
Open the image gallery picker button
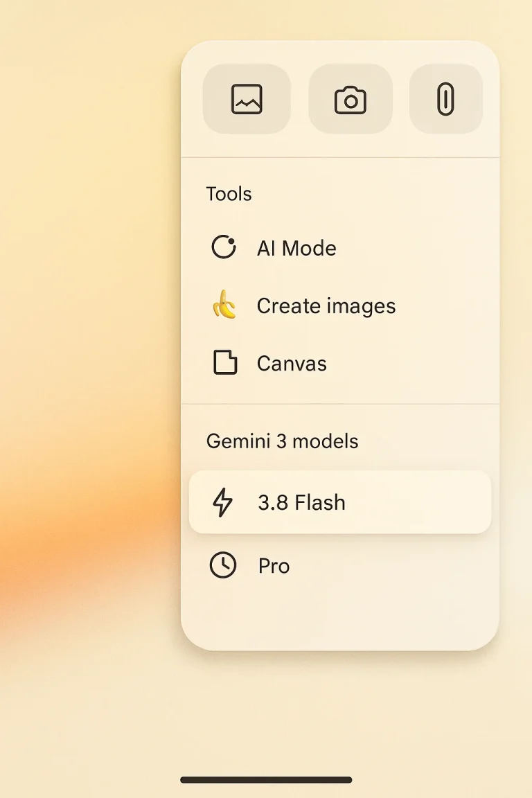pyautogui.click(x=247, y=99)
